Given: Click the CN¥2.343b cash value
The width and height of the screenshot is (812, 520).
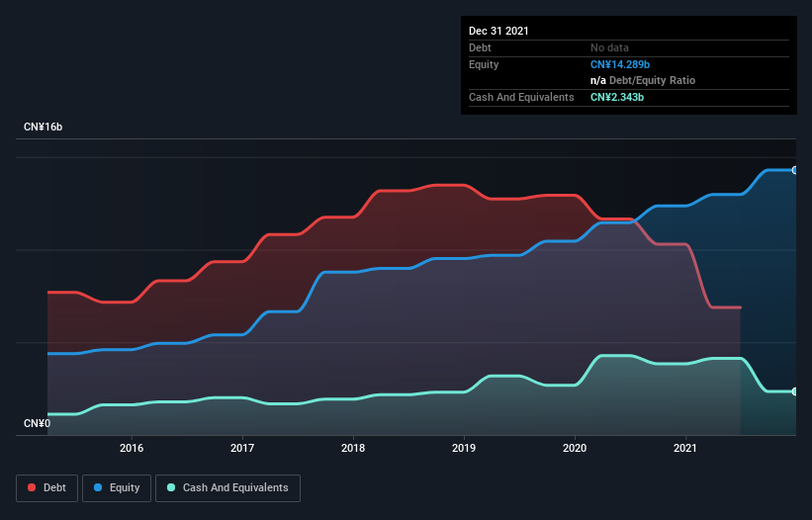Looking at the screenshot, I should pyautogui.click(x=617, y=97).
